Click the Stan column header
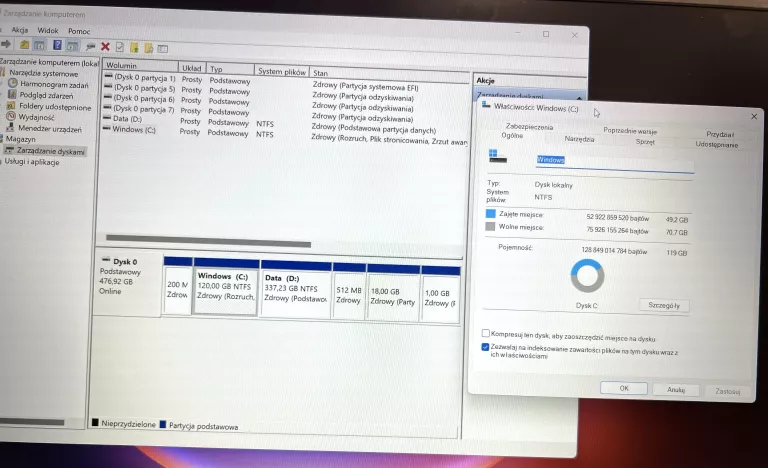This screenshot has height=468, width=768. (x=389, y=74)
